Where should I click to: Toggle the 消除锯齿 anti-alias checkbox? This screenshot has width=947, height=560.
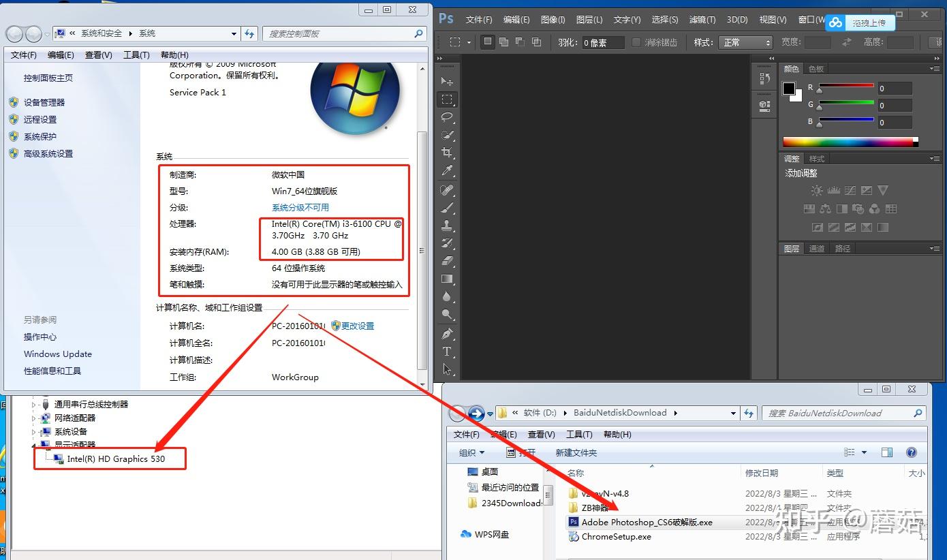[x=636, y=42]
